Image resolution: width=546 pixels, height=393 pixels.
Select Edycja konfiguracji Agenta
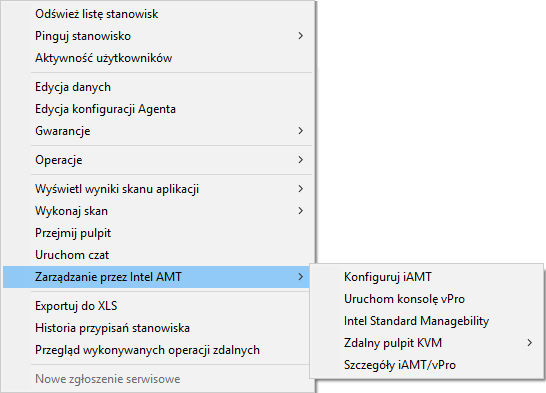point(156,109)
